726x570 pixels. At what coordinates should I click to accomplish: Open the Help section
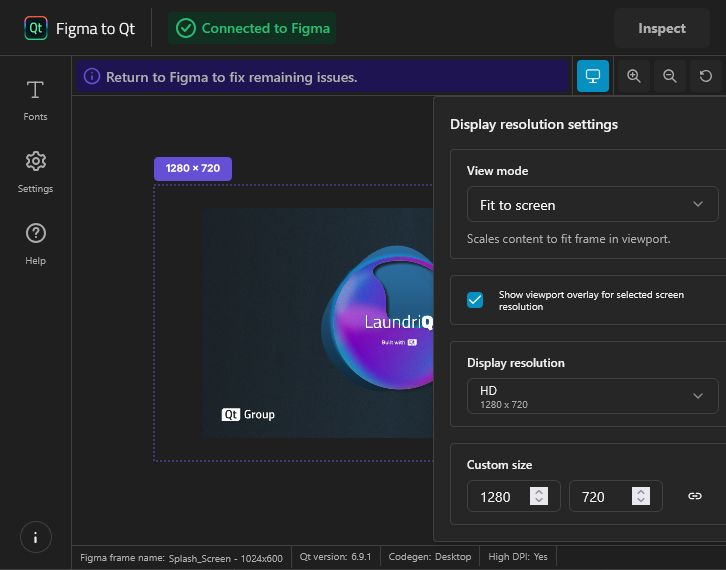(35, 243)
